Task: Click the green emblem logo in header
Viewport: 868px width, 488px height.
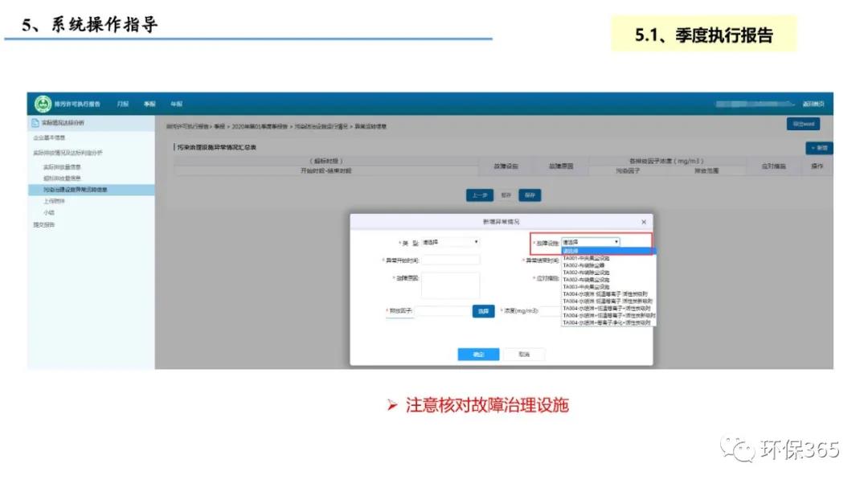Action: (x=43, y=104)
